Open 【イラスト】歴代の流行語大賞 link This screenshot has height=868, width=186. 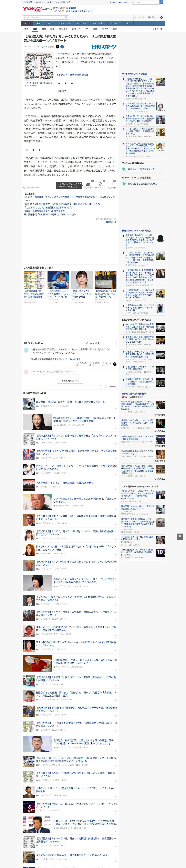tap(72, 75)
